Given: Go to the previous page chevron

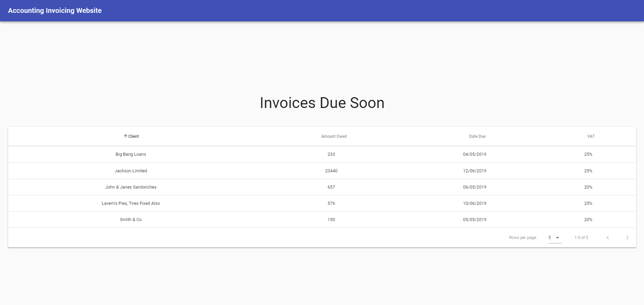Looking at the screenshot, I should pyautogui.click(x=608, y=238).
